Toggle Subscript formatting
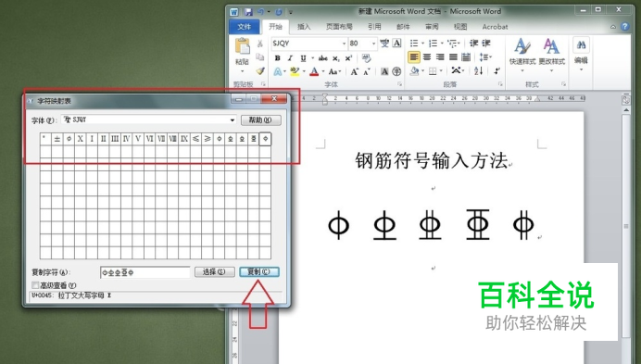641x364 pixels. (335, 58)
